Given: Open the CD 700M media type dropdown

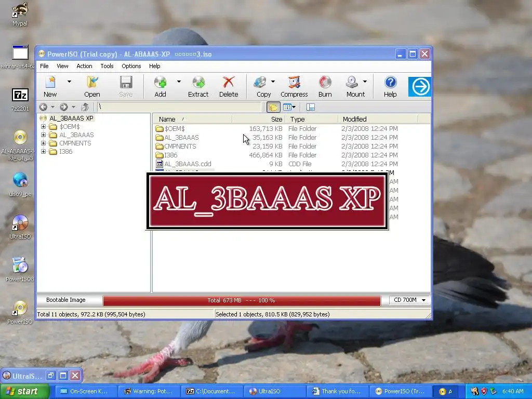Looking at the screenshot, I should pyautogui.click(x=409, y=300).
